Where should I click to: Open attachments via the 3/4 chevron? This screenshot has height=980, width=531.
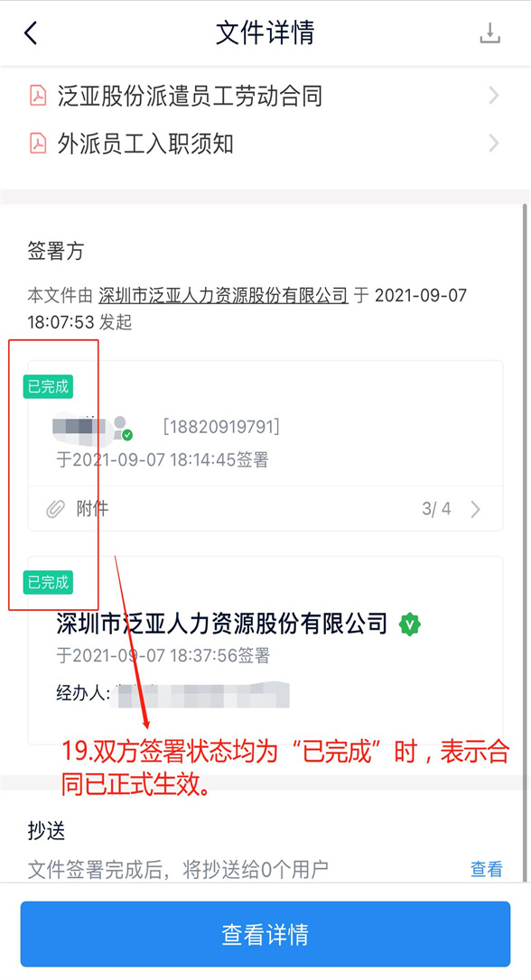(475, 509)
